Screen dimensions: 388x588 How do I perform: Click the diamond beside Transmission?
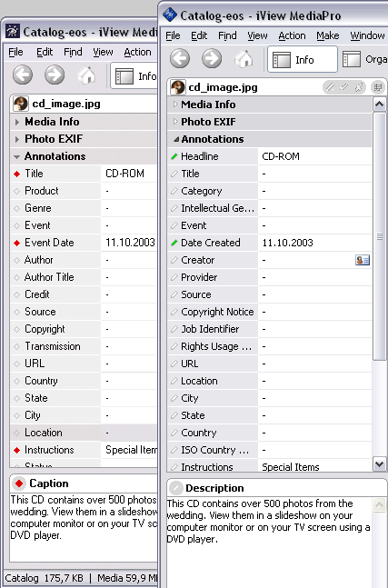(16, 346)
